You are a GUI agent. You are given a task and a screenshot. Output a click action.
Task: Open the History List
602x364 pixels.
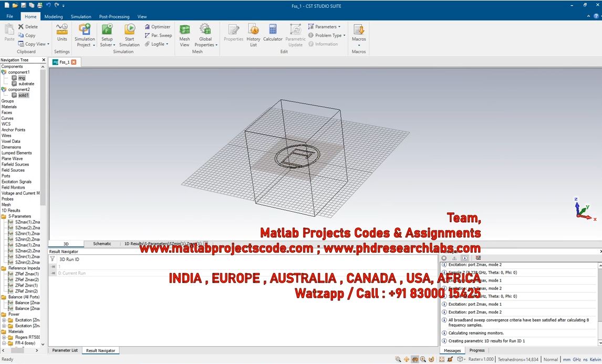point(253,32)
